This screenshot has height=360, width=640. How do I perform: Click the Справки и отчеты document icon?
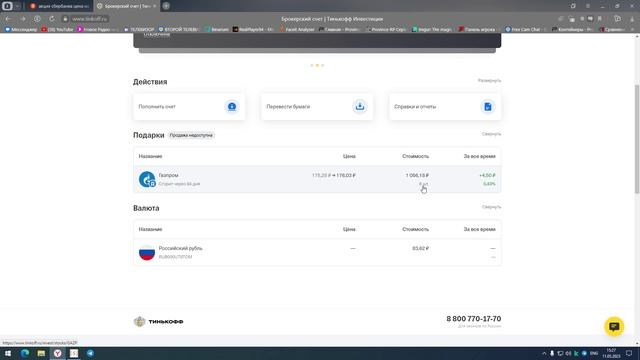click(x=488, y=107)
